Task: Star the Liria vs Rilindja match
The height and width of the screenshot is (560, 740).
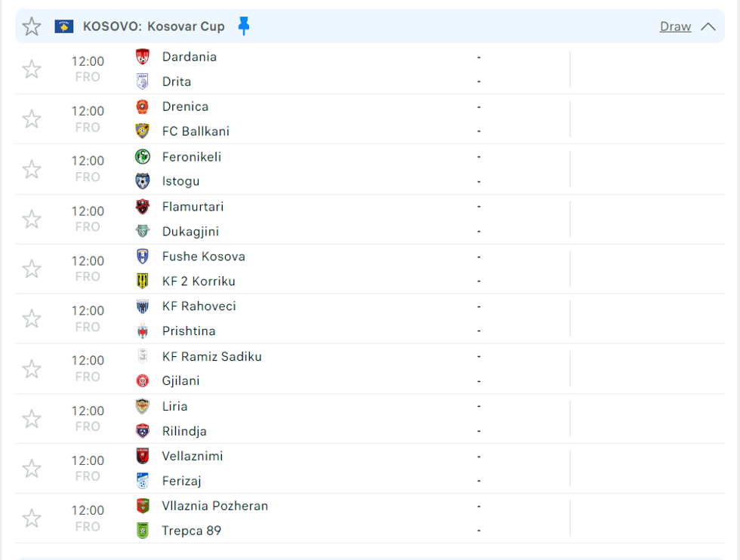Action: [x=32, y=419]
